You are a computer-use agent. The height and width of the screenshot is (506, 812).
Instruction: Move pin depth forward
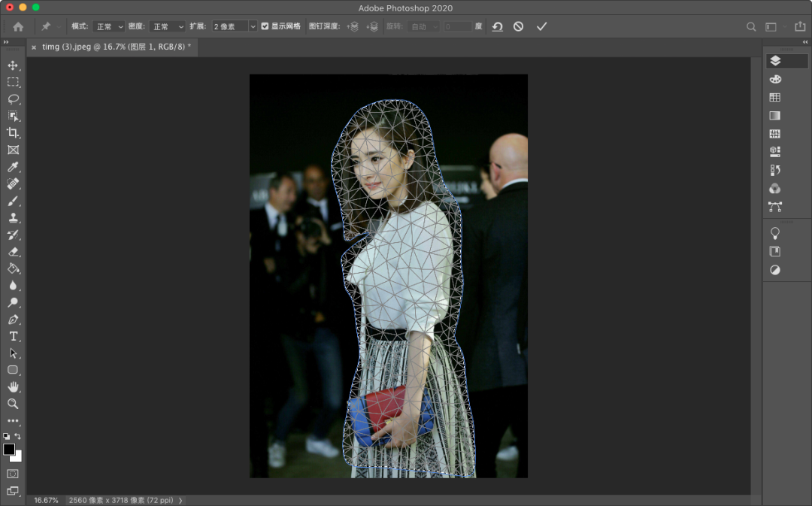click(353, 26)
